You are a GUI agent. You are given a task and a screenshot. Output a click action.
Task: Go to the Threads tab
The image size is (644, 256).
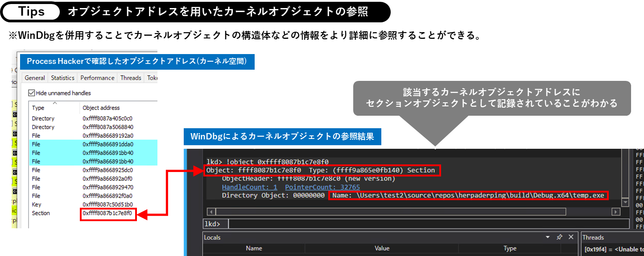[131, 78]
